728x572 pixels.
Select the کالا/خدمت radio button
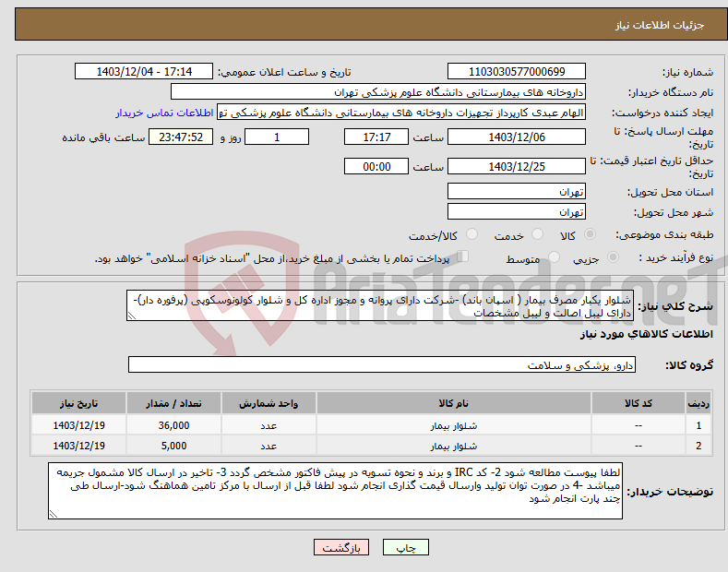click(471, 234)
